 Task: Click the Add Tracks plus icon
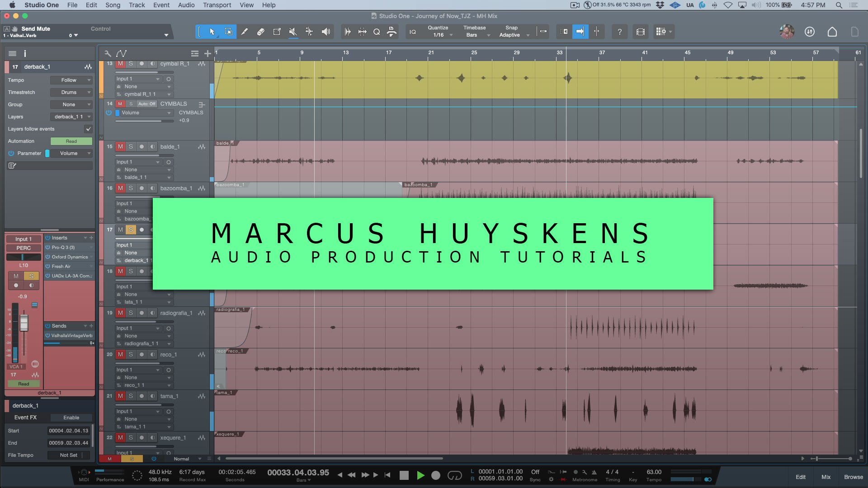(208, 53)
